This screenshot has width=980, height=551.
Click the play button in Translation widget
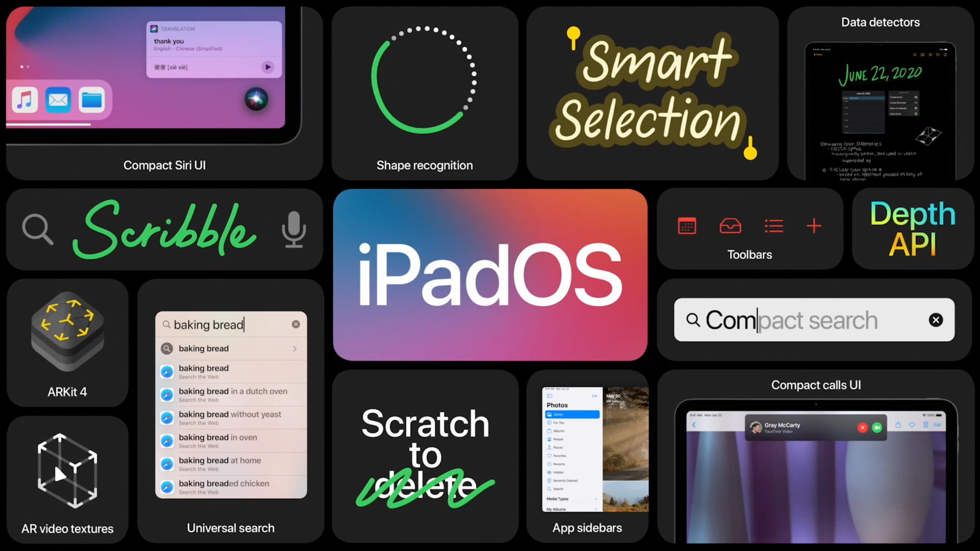pyautogui.click(x=267, y=67)
